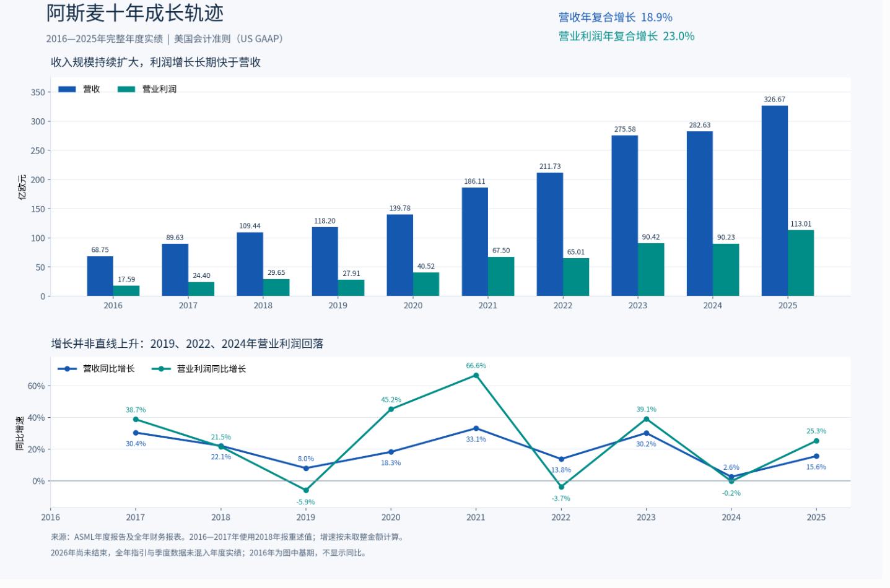The image size is (890, 588).
Task: Click the 275.58 revenue value label
Action: 624,129
